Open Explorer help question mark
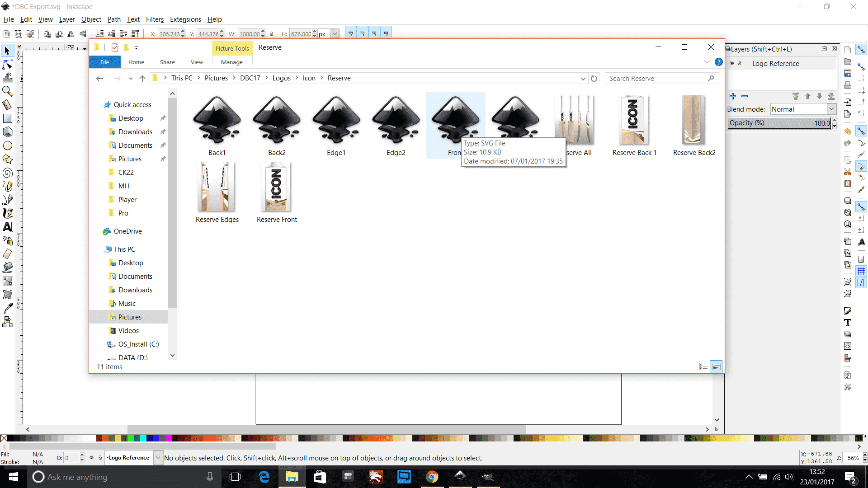Screen dimensions: 868x488 coord(718,62)
